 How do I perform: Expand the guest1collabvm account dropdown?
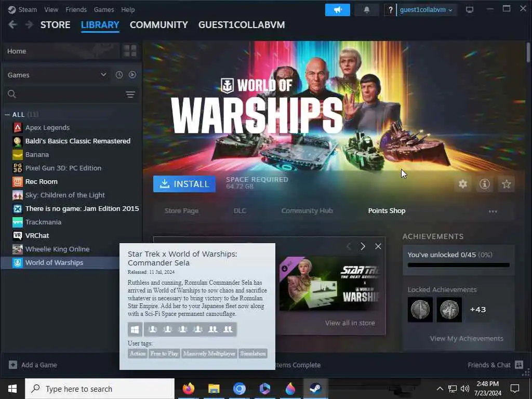pos(426,10)
